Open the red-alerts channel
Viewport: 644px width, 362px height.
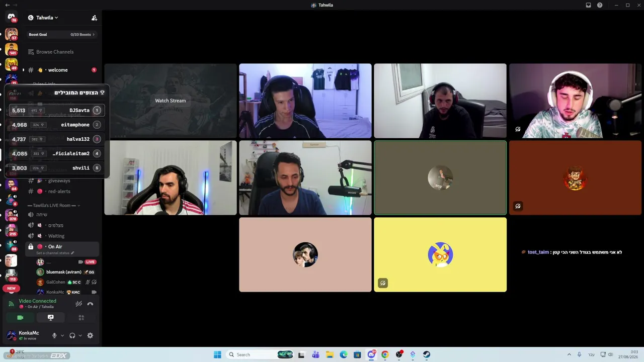point(62,191)
